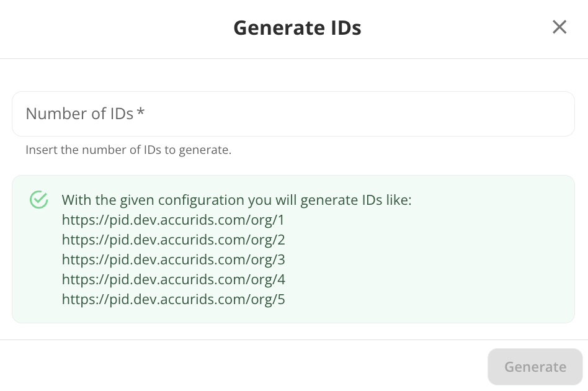Select the example URL ending in org/1
This screenshot has width=588, height=391.
click(173, 220)
